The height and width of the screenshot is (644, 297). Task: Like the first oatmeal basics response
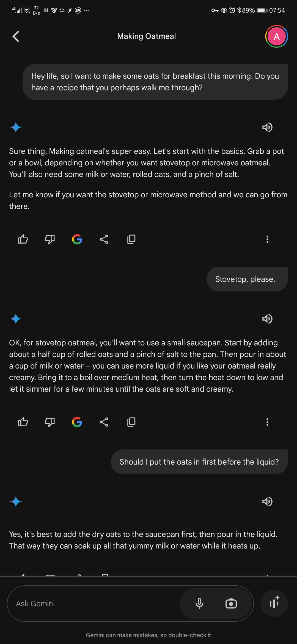pos(23,239)
